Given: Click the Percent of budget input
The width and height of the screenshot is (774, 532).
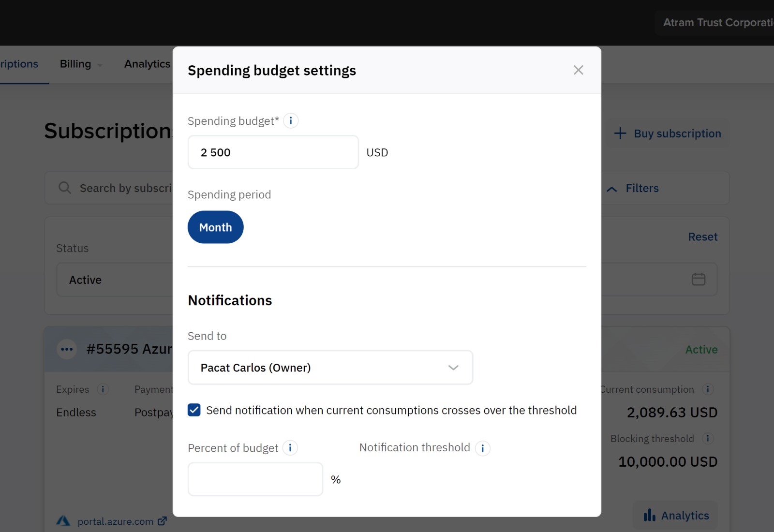Looking at the screenshot, I should [255, 479].
